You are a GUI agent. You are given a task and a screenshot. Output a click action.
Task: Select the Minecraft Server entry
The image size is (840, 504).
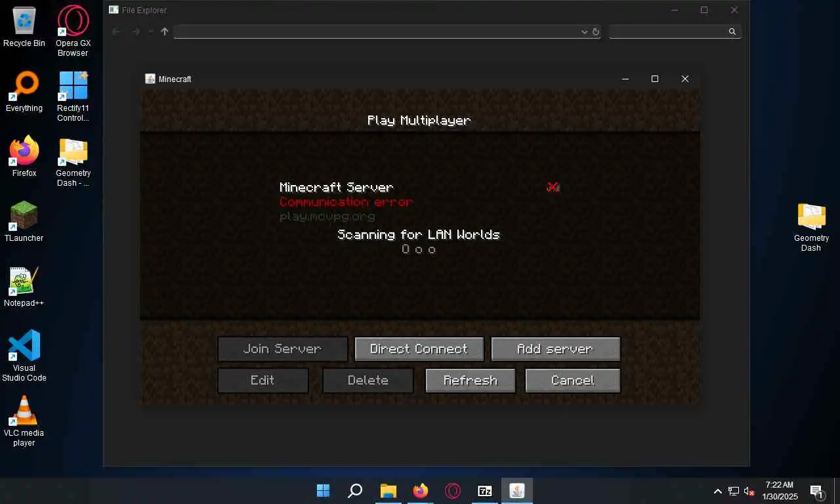click(x=419, y=201)
